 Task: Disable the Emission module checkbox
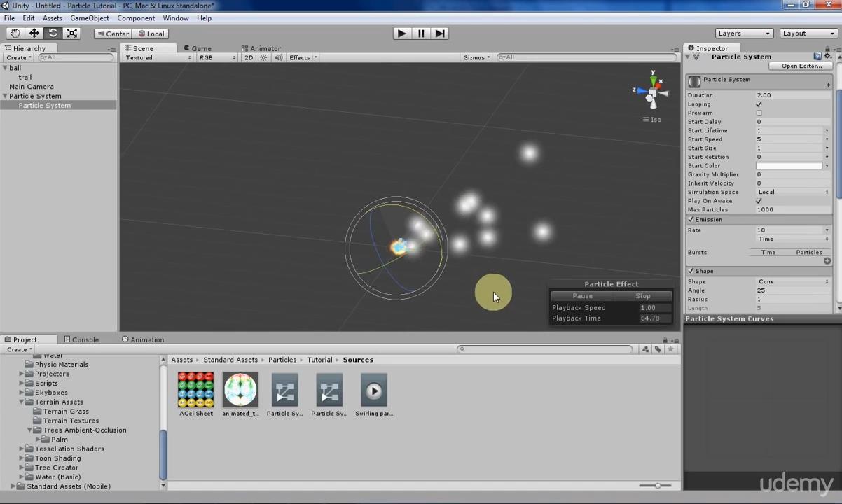[x=691, y=220]
